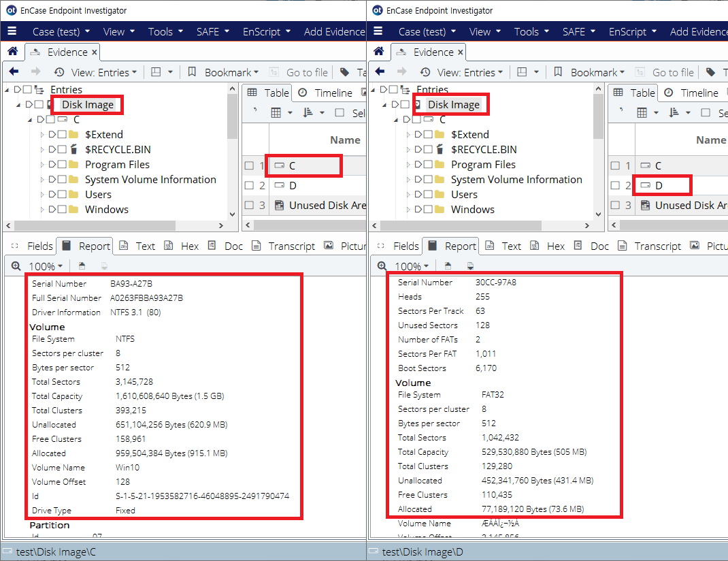Viewport: 728px width, 561px height.
Task: Close the Evidence tab in left window
Action: (95, 52)
